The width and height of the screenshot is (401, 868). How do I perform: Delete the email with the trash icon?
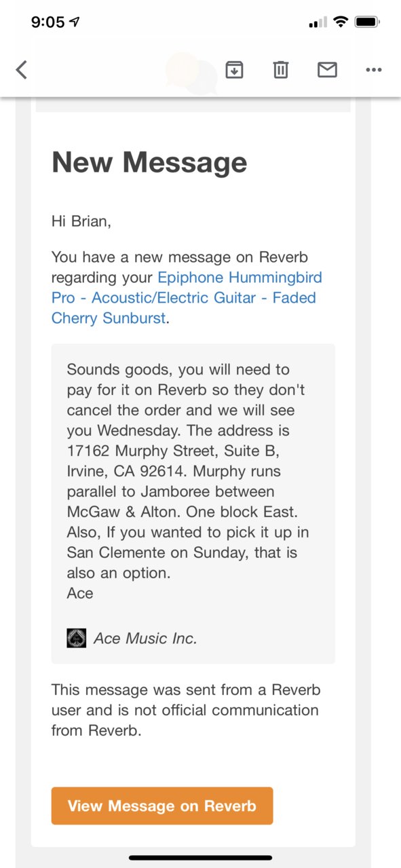pos(281,69)
